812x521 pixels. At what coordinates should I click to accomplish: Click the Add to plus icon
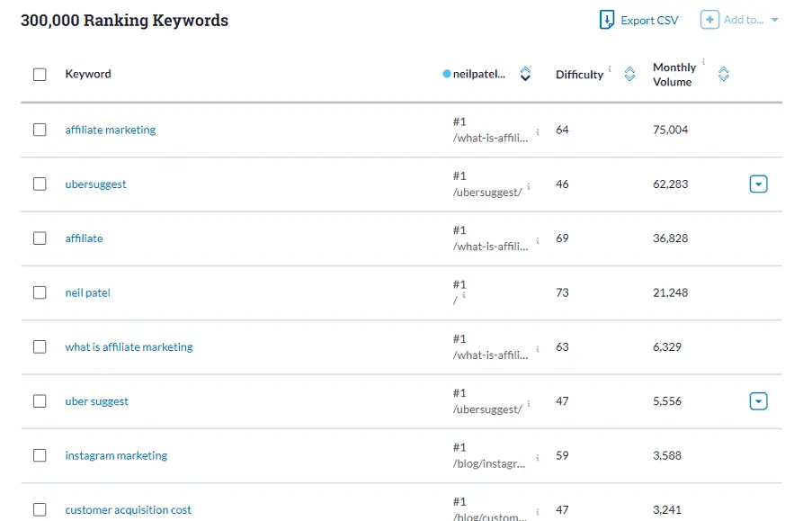709,20
